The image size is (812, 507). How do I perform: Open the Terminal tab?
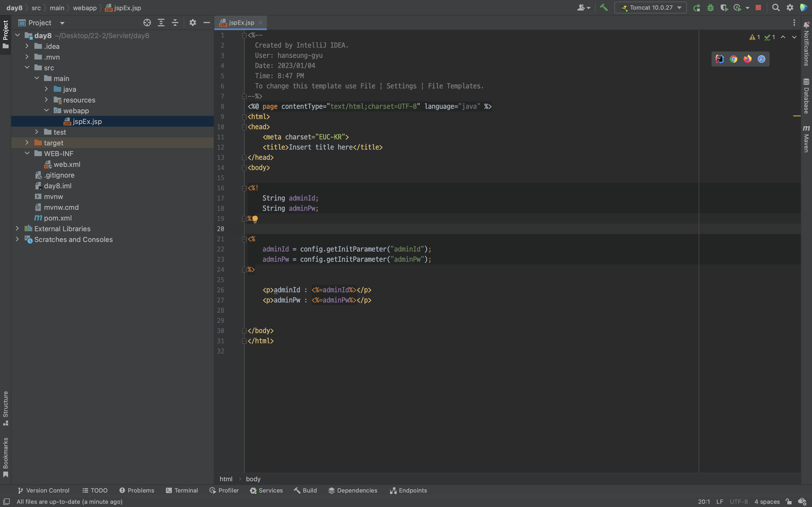(x=182, y=491)
